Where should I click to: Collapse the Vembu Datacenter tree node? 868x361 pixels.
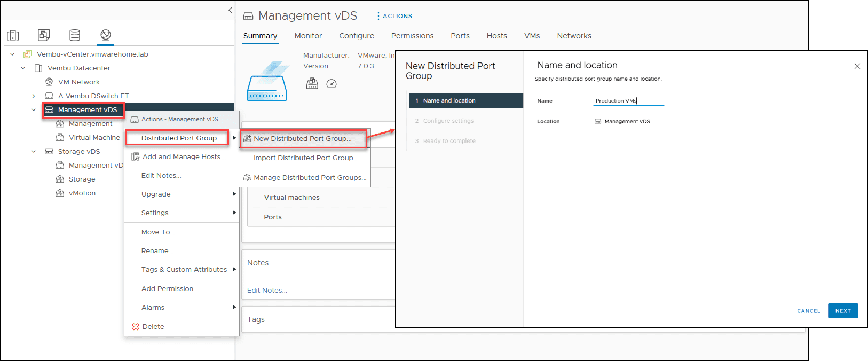coord(23,68)
